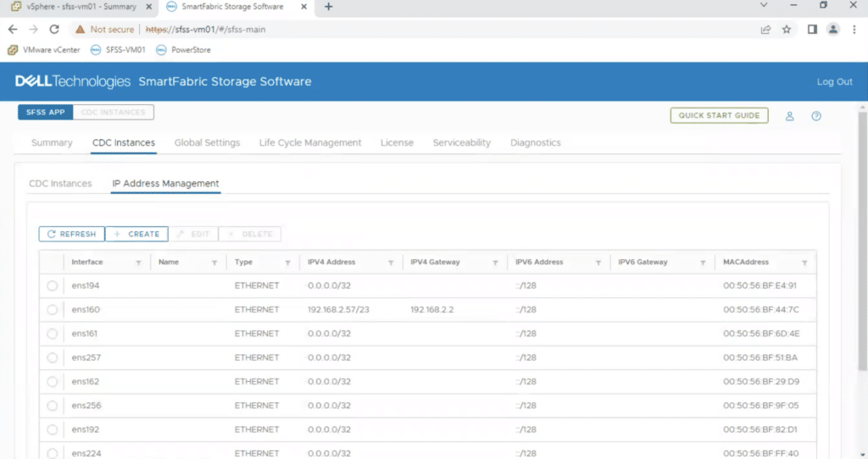868x459 pixels.
Task: Click the IPV4 address 192.168.2.57/23
Action: [338, 310]
